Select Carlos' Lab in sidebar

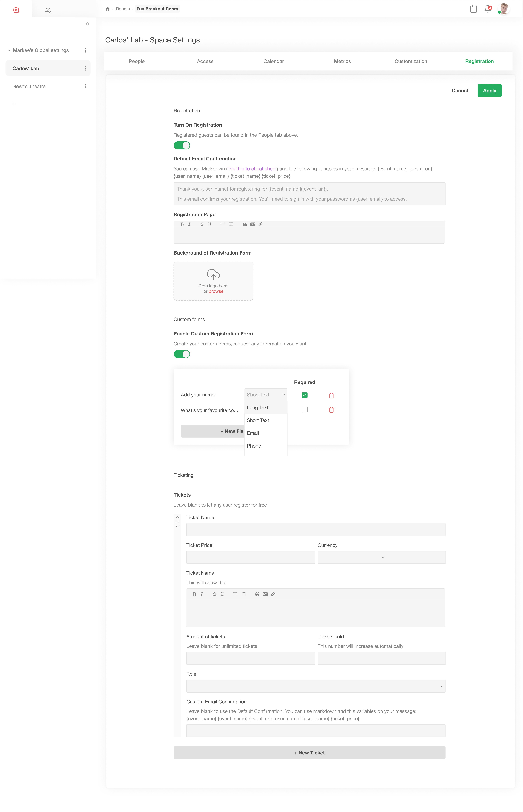(48, 68)
